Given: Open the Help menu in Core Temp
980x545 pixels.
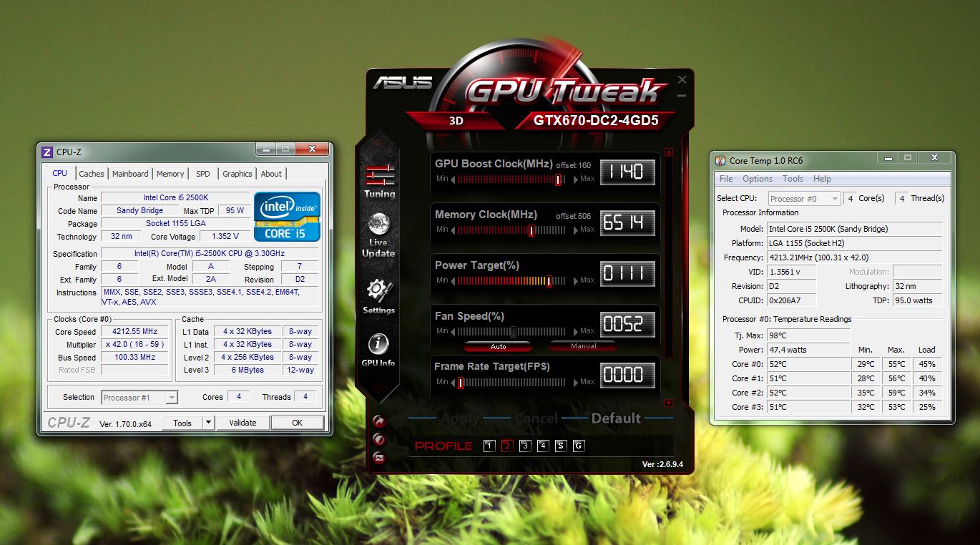Looking at the screenshot, I should 822,179.
